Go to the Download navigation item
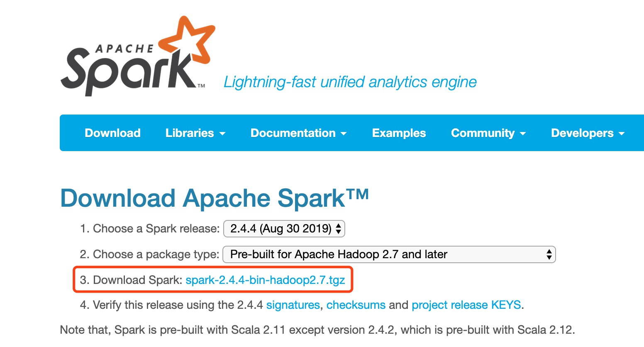The height and width of the screenshot is (347, 644). point(112,133)
